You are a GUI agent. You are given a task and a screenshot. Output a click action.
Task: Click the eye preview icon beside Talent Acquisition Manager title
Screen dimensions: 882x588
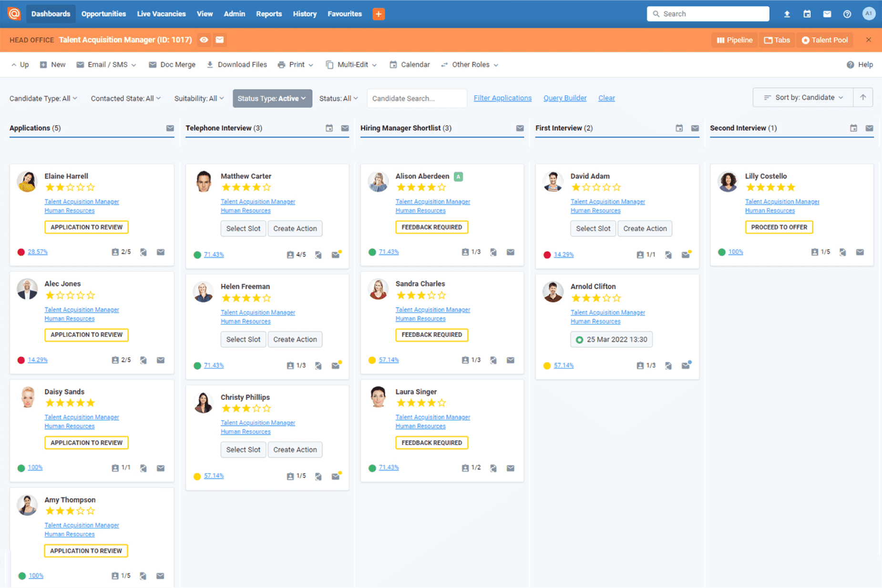pyautogui.click(x=204, y=40)
